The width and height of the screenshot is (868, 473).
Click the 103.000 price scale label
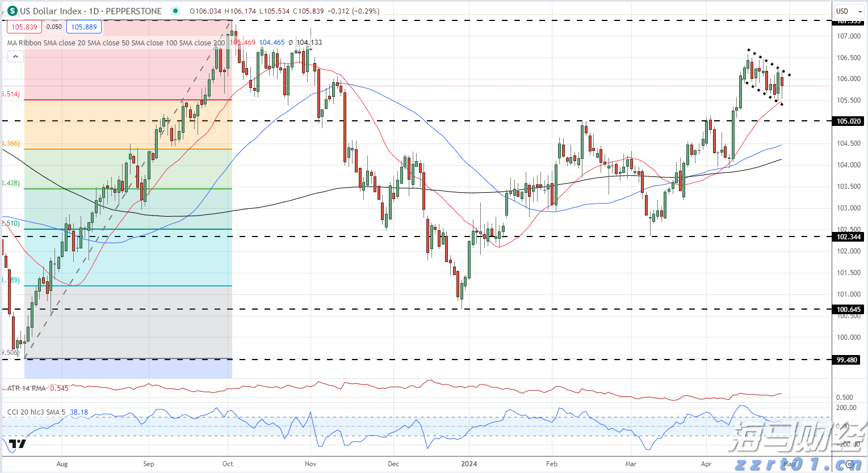pyautogui.click(x=849, y=208)
